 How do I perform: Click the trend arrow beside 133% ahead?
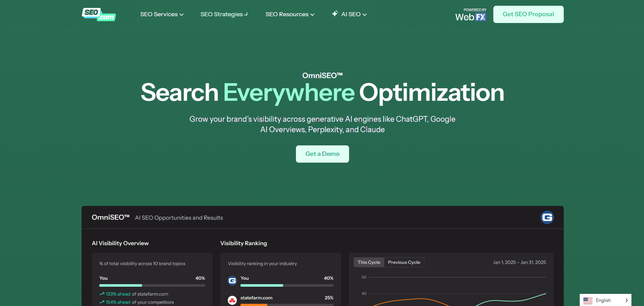[x=102, y=294]
